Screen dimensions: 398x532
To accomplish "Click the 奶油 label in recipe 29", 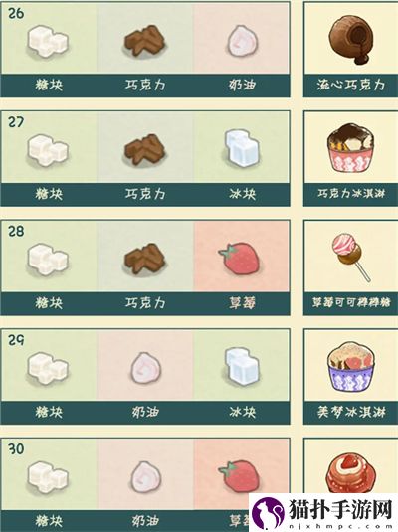I will (145, 413).
